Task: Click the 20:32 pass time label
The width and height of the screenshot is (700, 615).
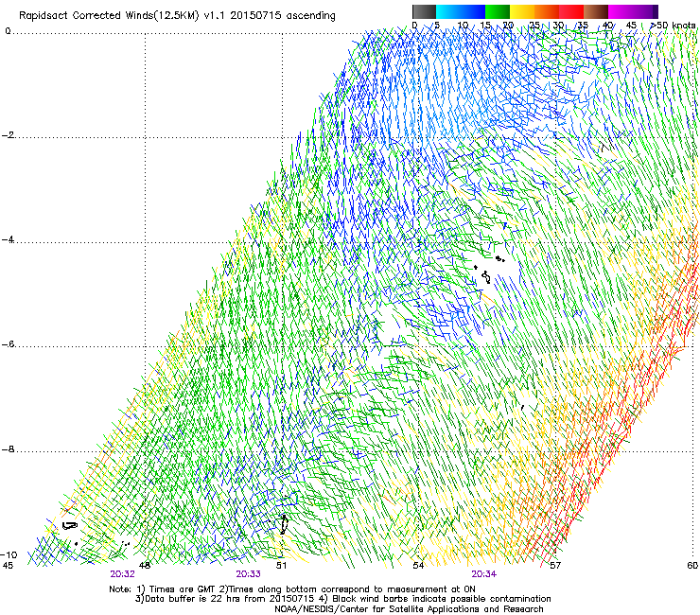Action: coord(123,574)
